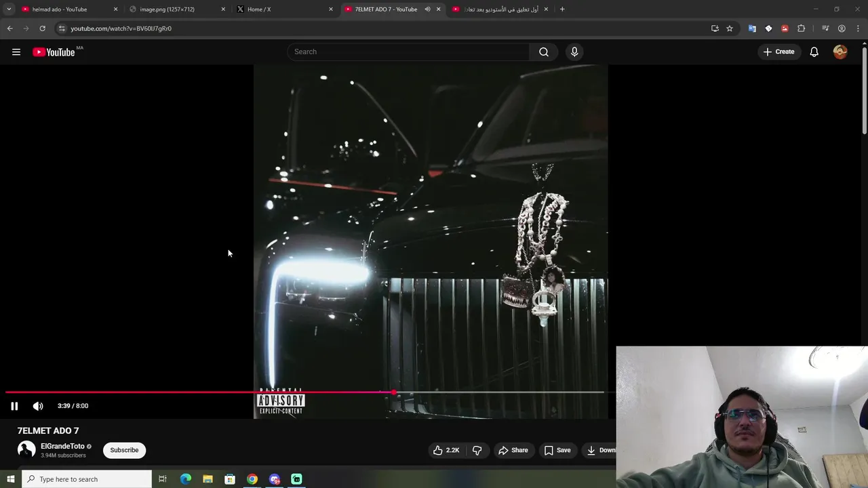868x488 pixels.
Task: Pause the video playback
Action: click(x=14, y=406)
